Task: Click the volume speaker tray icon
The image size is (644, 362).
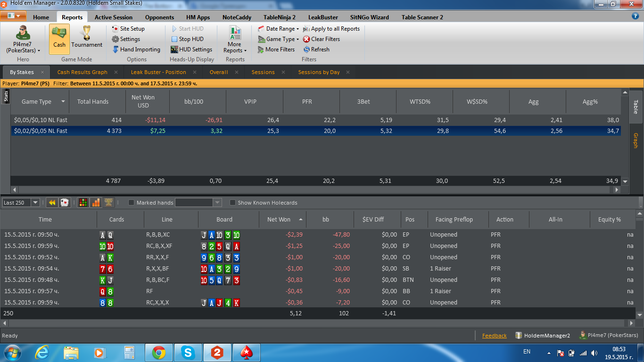Action: [x=594, y=353]
